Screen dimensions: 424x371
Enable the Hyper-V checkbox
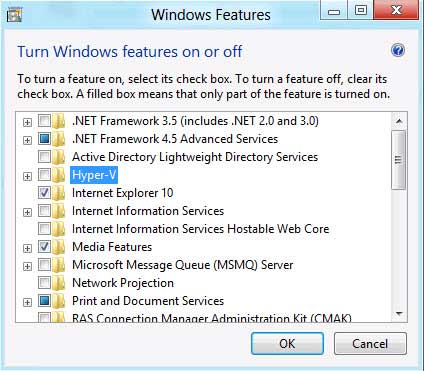tap(44, 174)
